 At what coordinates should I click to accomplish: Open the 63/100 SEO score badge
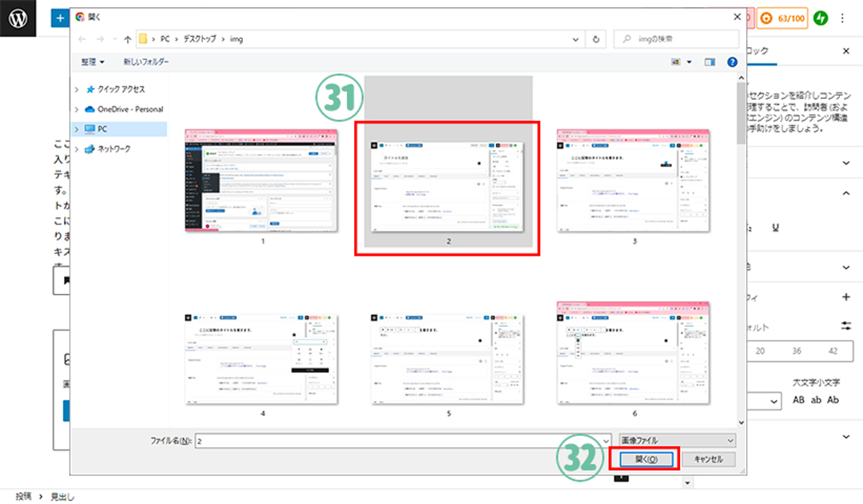point(782,18)
